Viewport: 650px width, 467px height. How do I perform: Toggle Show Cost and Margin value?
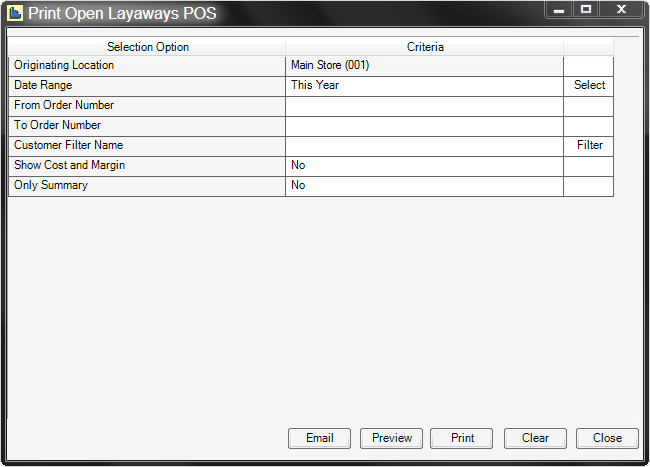(424, 166)
